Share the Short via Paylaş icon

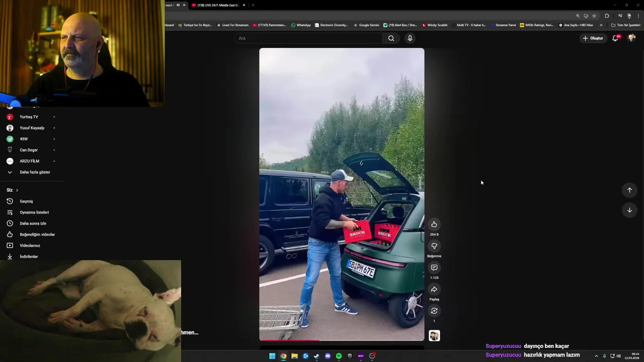click(x=434, y=289)
